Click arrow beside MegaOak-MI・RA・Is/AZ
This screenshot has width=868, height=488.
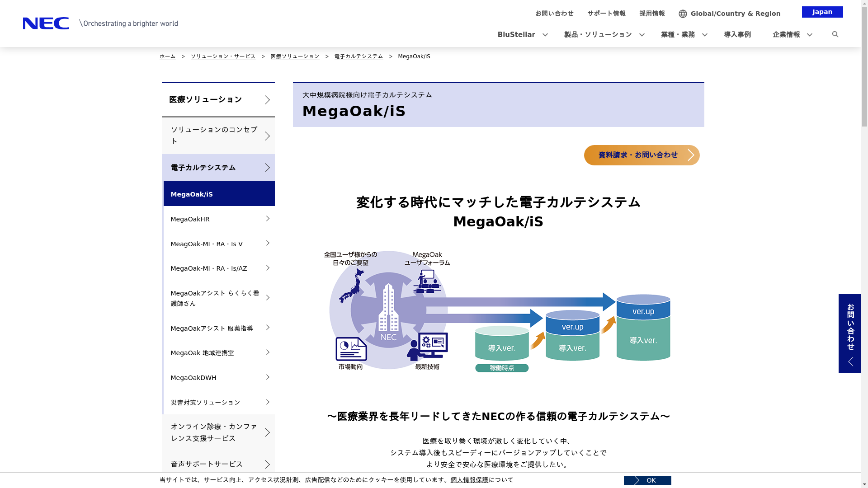pyautogui.click(x=268, y=268)
